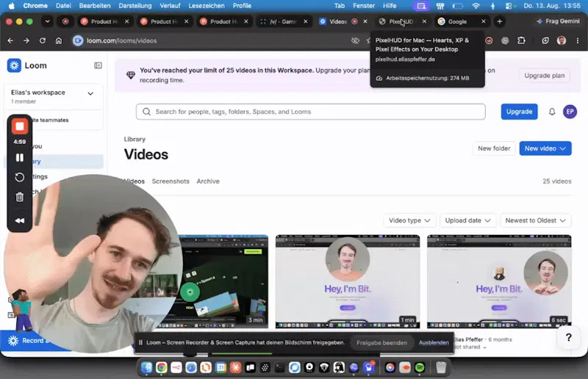Image resolution: width=588 pixels, height=379 pixels.
Task: Open the Lesezeichen menu
Action: click(x=207, y=6)
